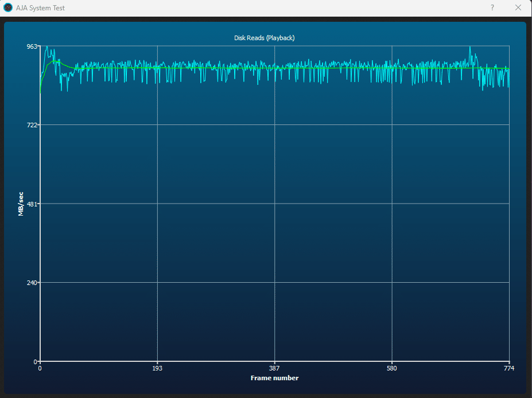
Task: Click the 481 value on the MB/sec axis
Action: tap(32, 204)
